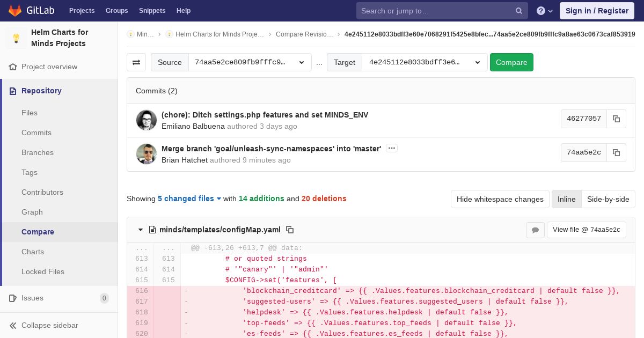The height and width of the screenshot is (338, 644).
Task: Open the Groups top menu
Action: coord(116,11)
